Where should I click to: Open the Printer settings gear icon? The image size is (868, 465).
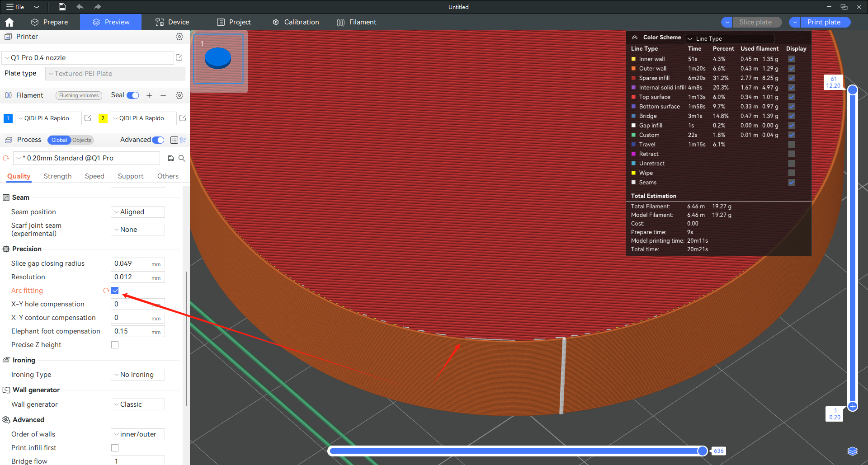coord(179,37)
